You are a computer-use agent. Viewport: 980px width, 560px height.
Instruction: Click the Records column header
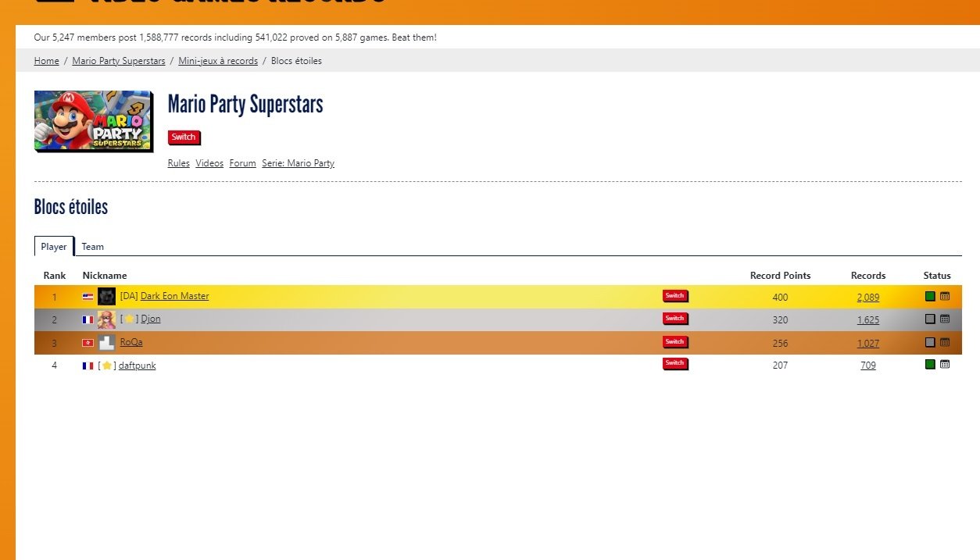pyautogui.click(x=868, y=276)
